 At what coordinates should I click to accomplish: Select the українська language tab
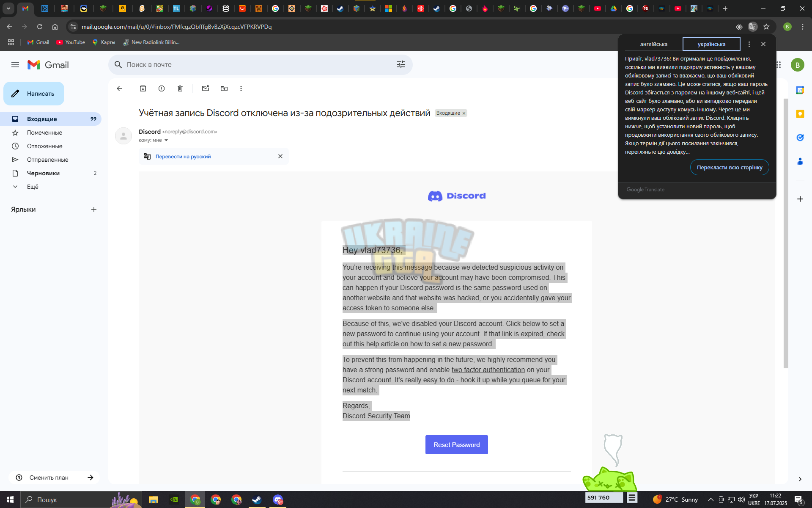[711, 44]
